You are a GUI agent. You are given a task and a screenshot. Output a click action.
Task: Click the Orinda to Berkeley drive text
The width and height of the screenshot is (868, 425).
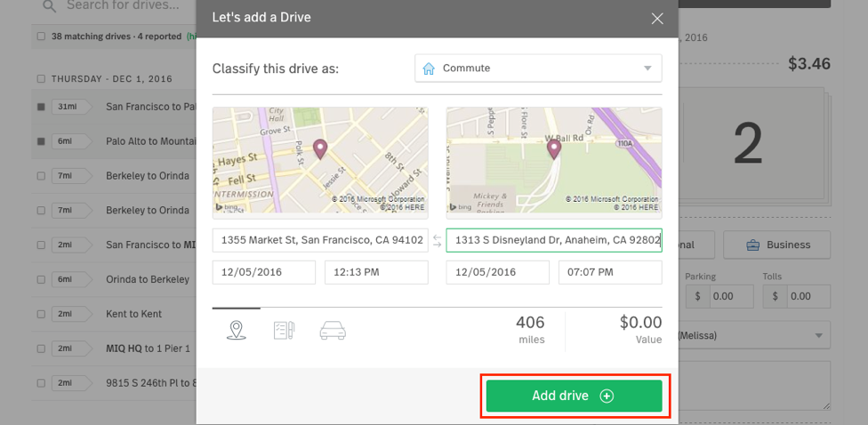148,279
